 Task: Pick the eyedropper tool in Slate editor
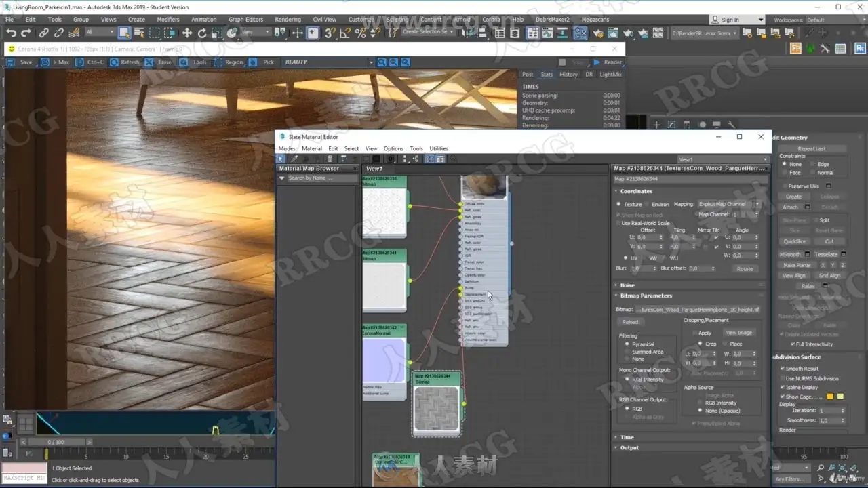(294, 159)
